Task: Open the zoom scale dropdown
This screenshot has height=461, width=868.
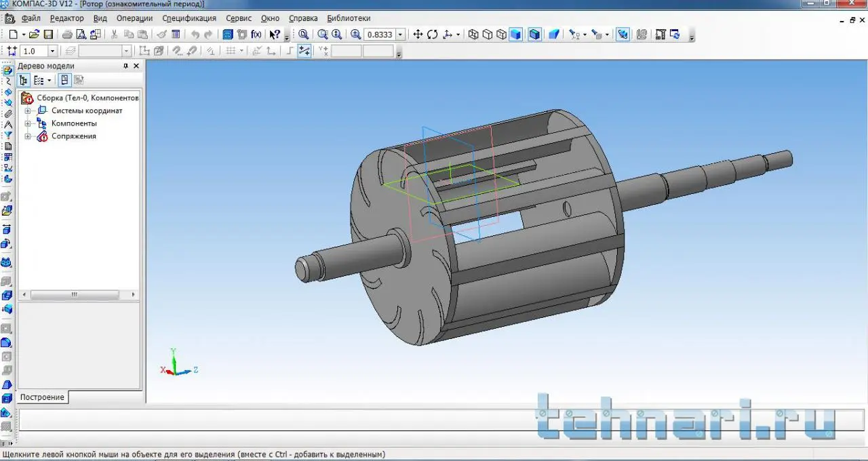Action: pos(400,34)
